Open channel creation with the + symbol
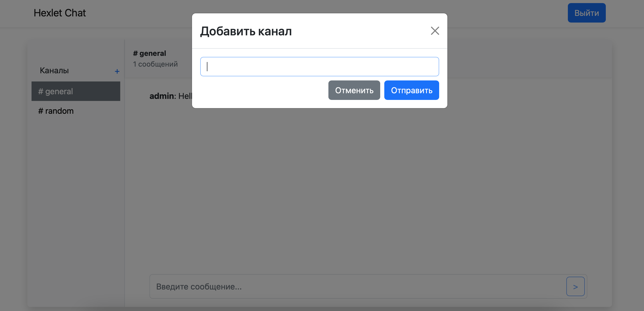The image size is (644, 311). (117, 71)
